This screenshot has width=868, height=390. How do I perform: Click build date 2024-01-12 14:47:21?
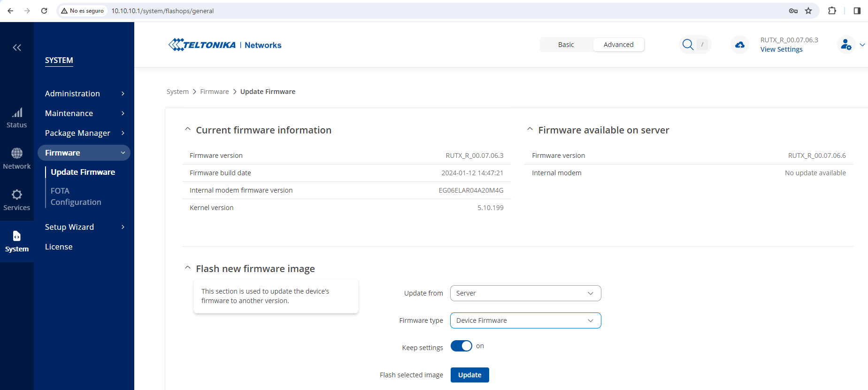472,173
